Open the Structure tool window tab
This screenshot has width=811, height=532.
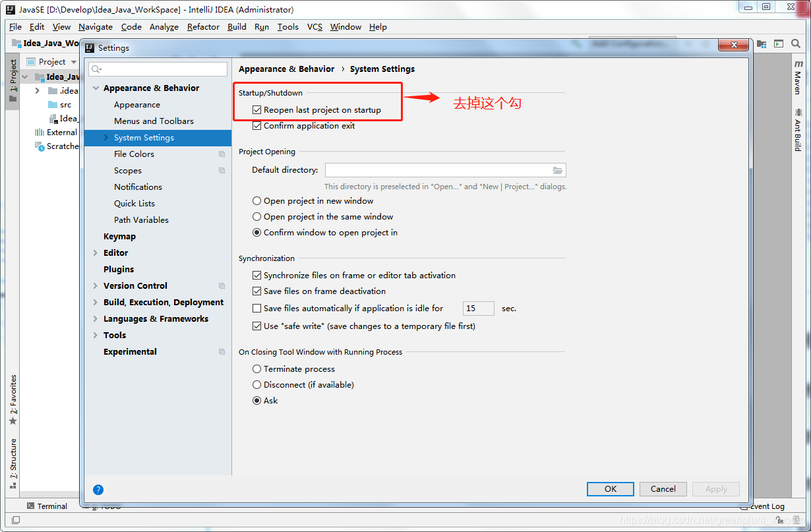click(13, 463)
